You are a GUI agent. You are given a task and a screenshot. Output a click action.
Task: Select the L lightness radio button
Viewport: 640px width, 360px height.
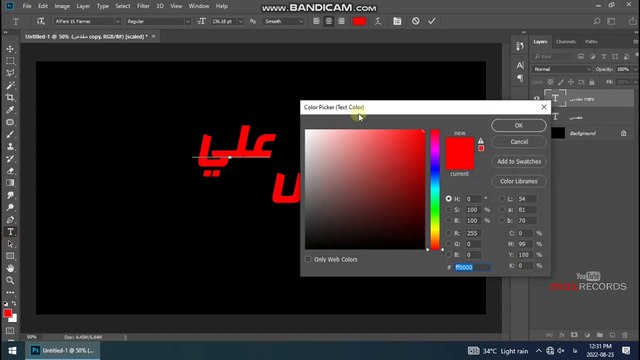[502, 199]
